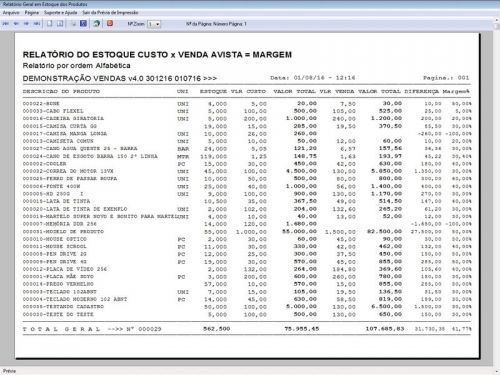Click 000012-PLACA DE VÍDEO 256 row
Image resolution: width=500 pixels, height=375 pixels.
pos(247,269)
